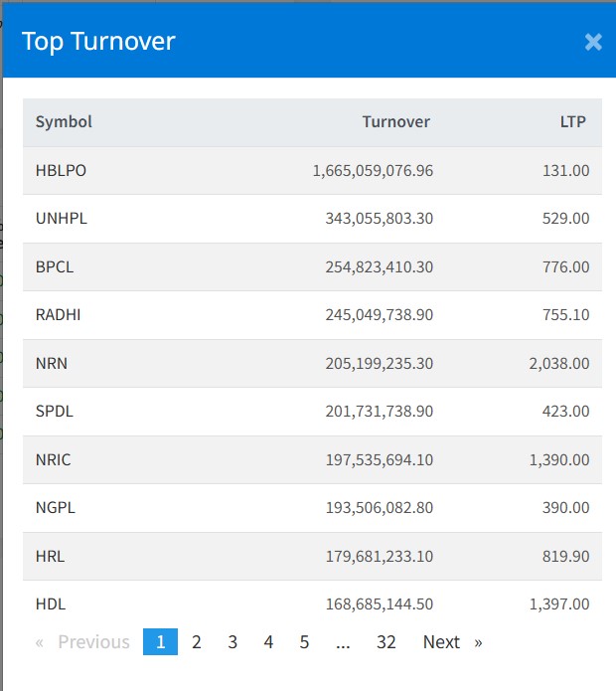Close the Top Turnover dialog
Image resolution: width=616 pixels, height=691 pixels.
(593, 42)
